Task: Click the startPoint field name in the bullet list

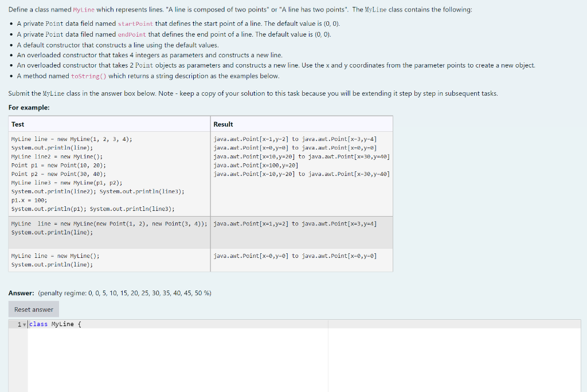Action: coord(136,24)
